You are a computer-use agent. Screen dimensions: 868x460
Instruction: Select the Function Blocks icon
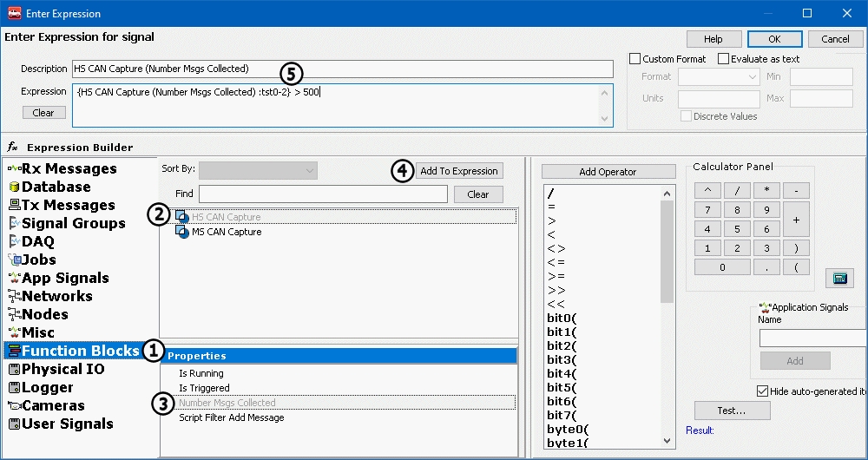(x=13, y=351)
